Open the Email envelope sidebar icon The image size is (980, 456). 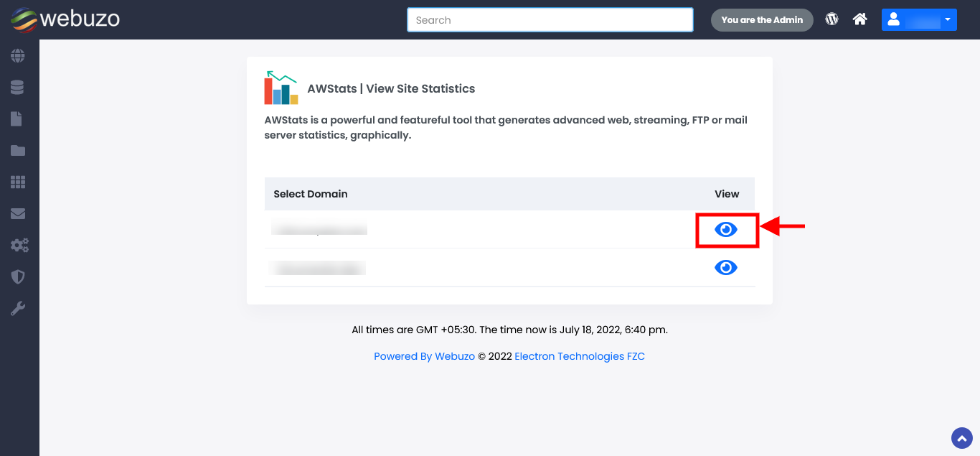[18, 214]
